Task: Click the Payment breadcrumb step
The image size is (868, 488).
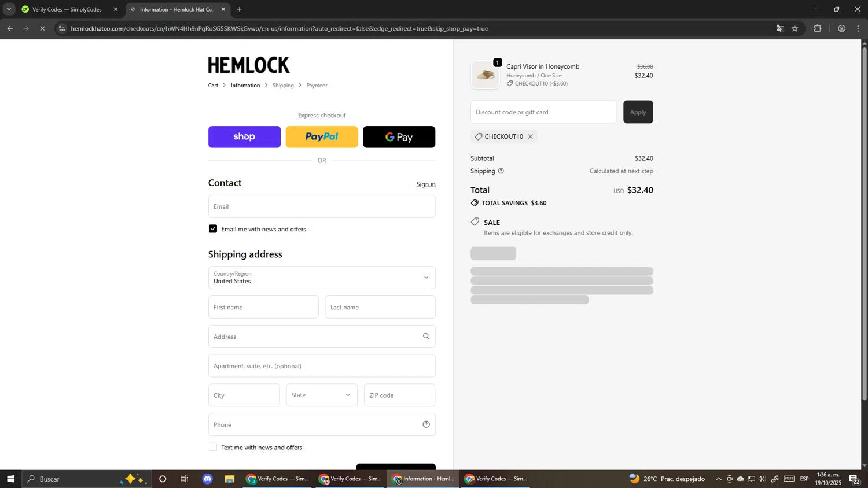Action: click(317, 85)
